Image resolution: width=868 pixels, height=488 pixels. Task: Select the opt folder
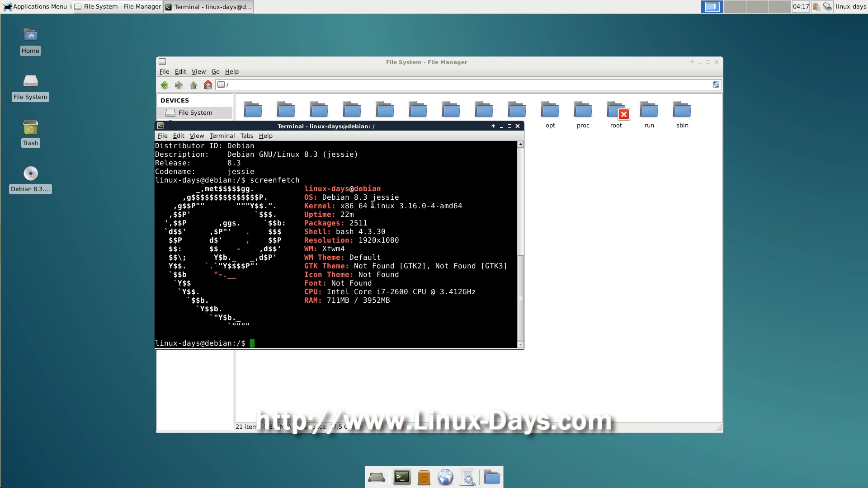[x=550, y=115]
